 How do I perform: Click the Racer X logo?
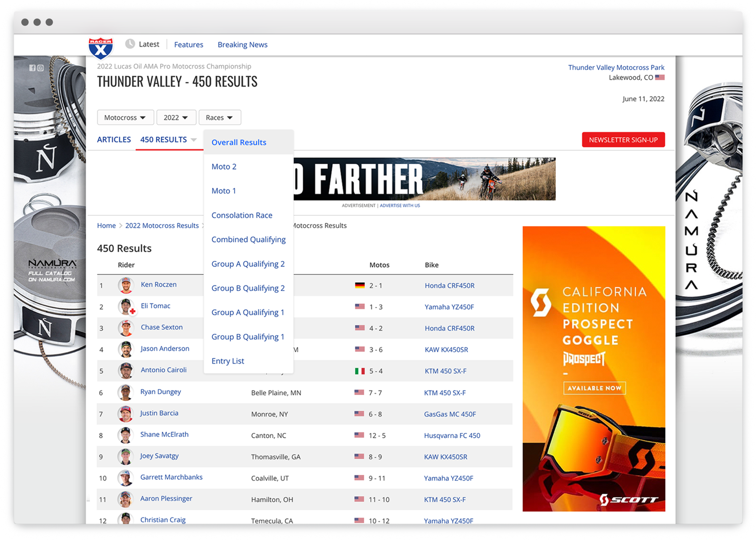(101, 48)
